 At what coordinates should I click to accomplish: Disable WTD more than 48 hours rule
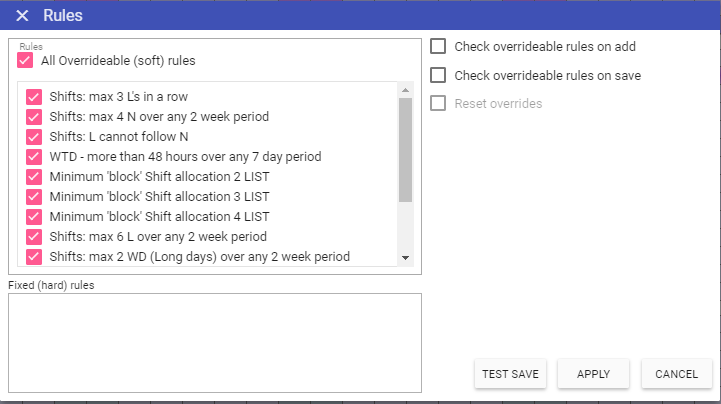click(34, 157)
